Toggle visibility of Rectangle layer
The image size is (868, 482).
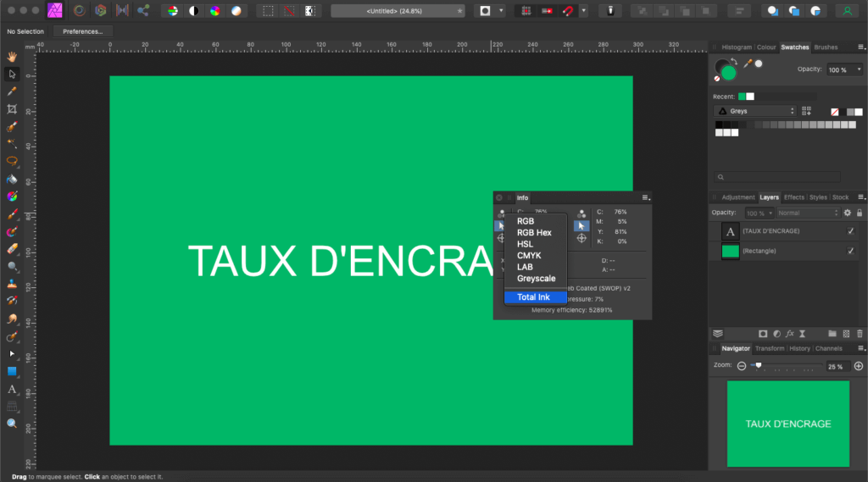pos(850,252)
